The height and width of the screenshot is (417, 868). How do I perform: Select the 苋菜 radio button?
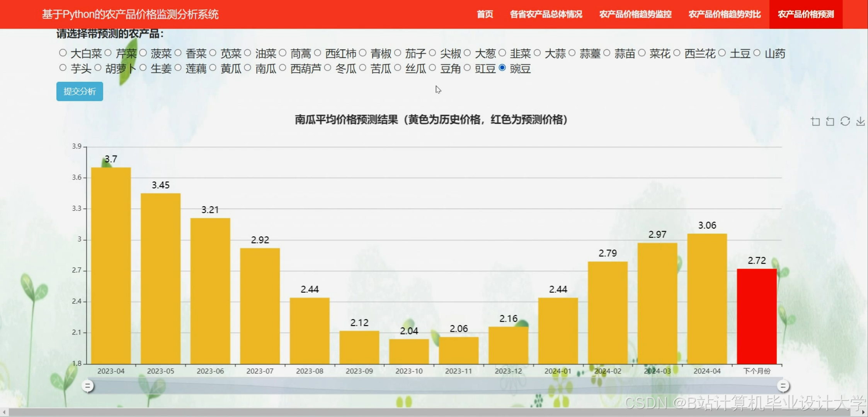pyautogui.click(x=213, y=53)
